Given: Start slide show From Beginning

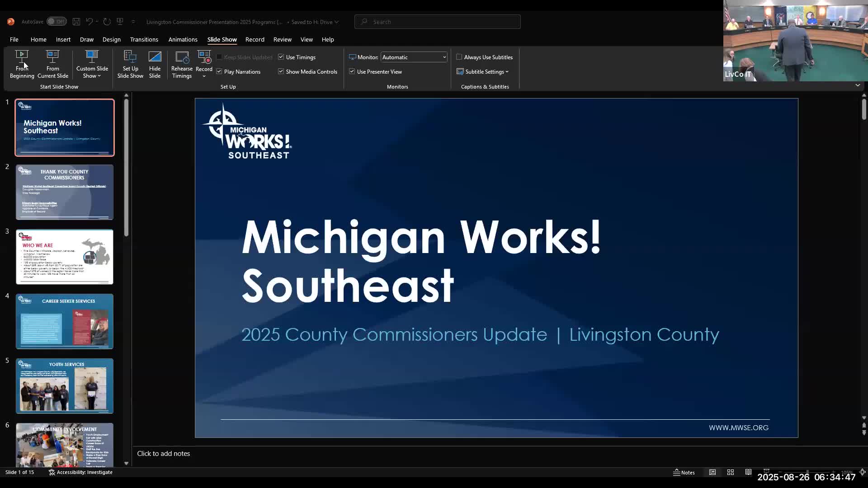Looking at the screenshot, I should 22,64.
